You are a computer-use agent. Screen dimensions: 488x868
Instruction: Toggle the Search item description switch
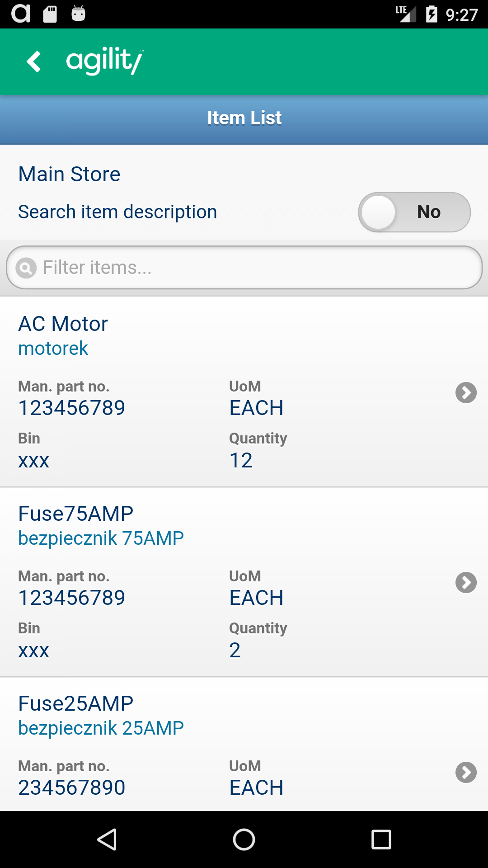[x=414, y=212]
